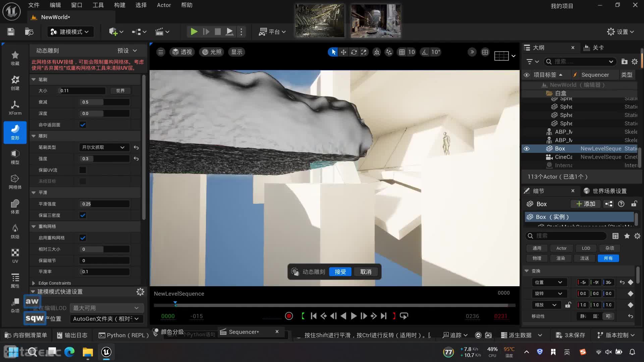This screenshot has height=362, width=644.
Task: Accept the 动态雕刻 tool result
Action: pyautogui.click(x=340, y=272)
